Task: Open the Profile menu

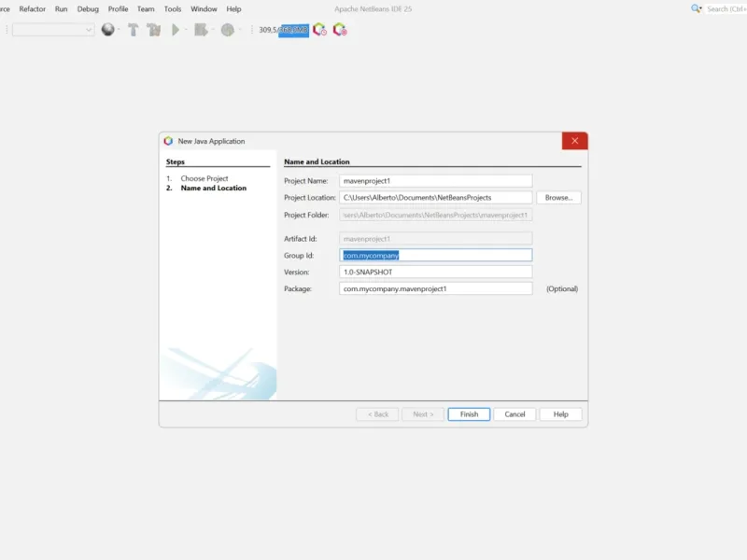Action: click(x=119, y=9)
